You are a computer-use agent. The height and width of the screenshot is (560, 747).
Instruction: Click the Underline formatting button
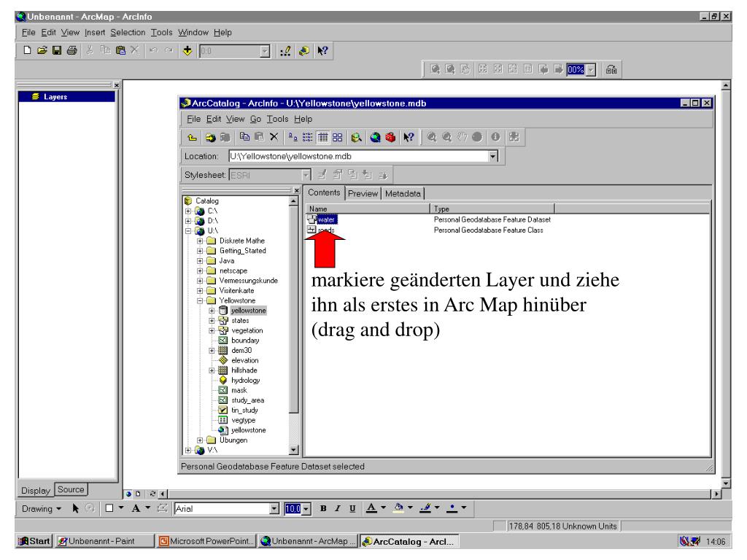coord(352,508)
